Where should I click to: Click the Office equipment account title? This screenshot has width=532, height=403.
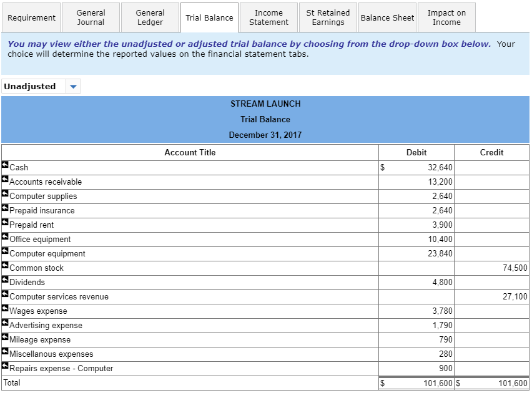coord(40,240)
